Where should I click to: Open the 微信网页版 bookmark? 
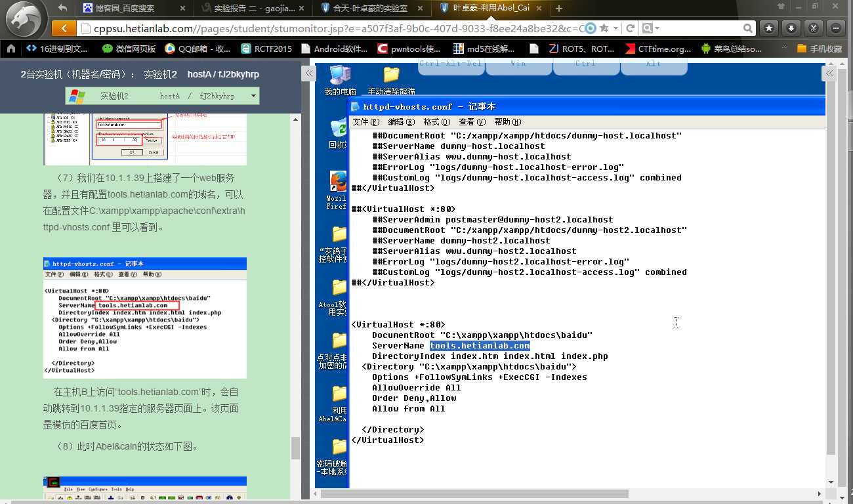[x=129, y=49]
